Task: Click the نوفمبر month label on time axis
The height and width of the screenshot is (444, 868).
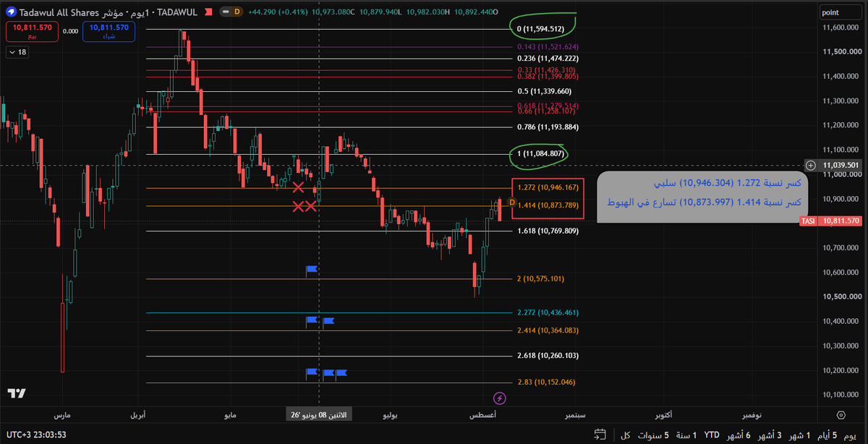Action: pos(752,416)
